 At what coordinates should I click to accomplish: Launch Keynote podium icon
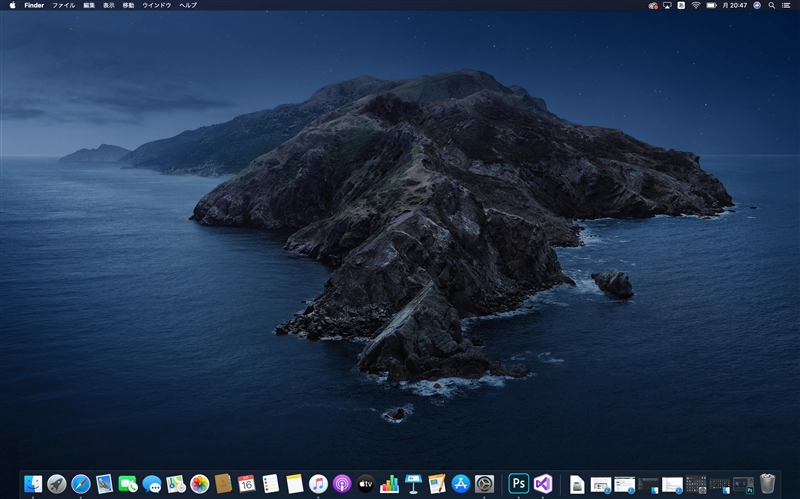pos(413,484)
